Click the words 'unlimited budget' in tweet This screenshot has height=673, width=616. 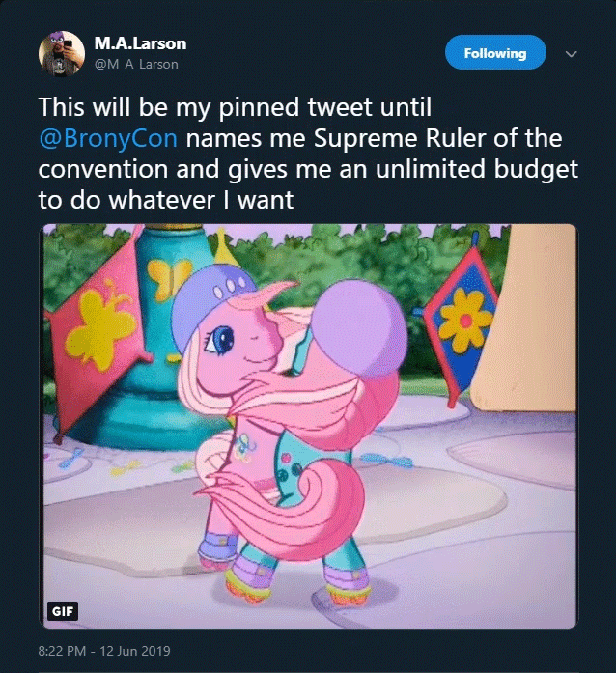coord(477,169)
